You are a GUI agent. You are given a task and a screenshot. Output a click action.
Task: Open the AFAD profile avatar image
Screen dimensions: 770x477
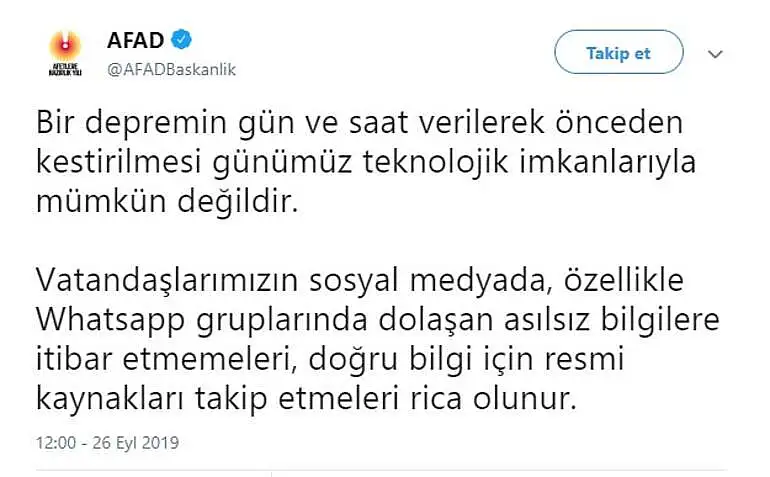tap(65, 53)
